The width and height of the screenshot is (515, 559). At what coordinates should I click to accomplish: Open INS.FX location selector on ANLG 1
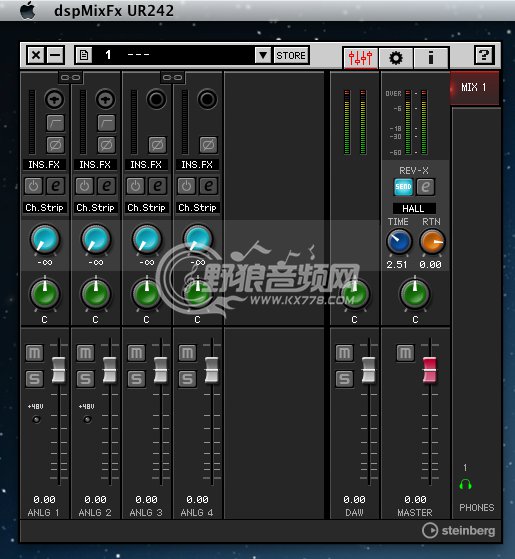44,164
